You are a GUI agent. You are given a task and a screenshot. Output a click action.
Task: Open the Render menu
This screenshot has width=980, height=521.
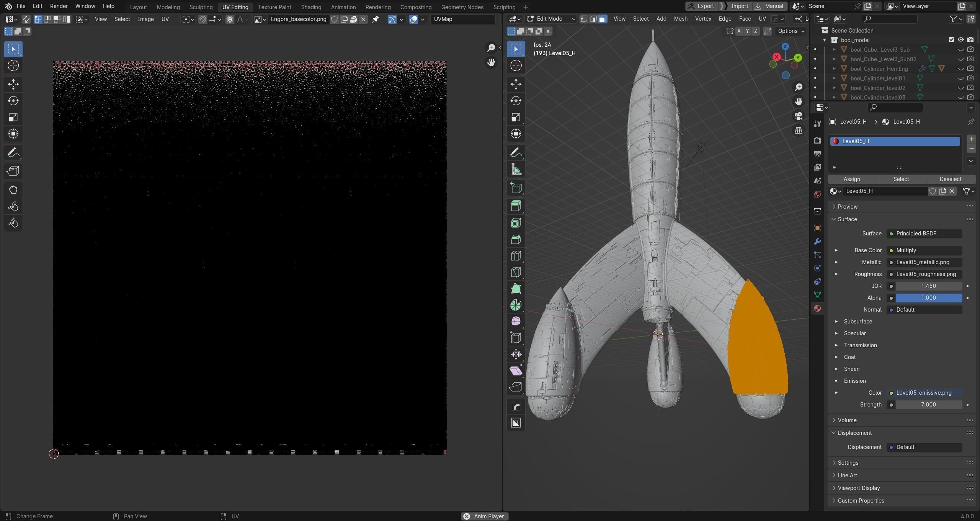point(59,6)
